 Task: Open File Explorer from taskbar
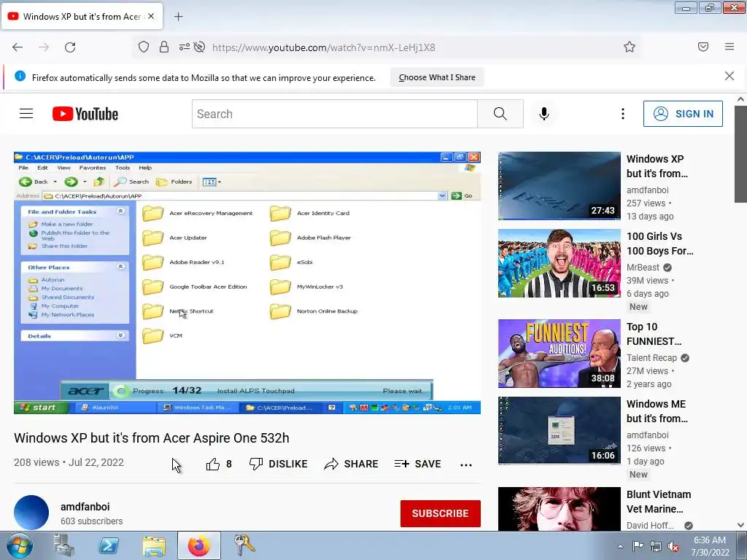pyautogui.click(x=154, y=545)
